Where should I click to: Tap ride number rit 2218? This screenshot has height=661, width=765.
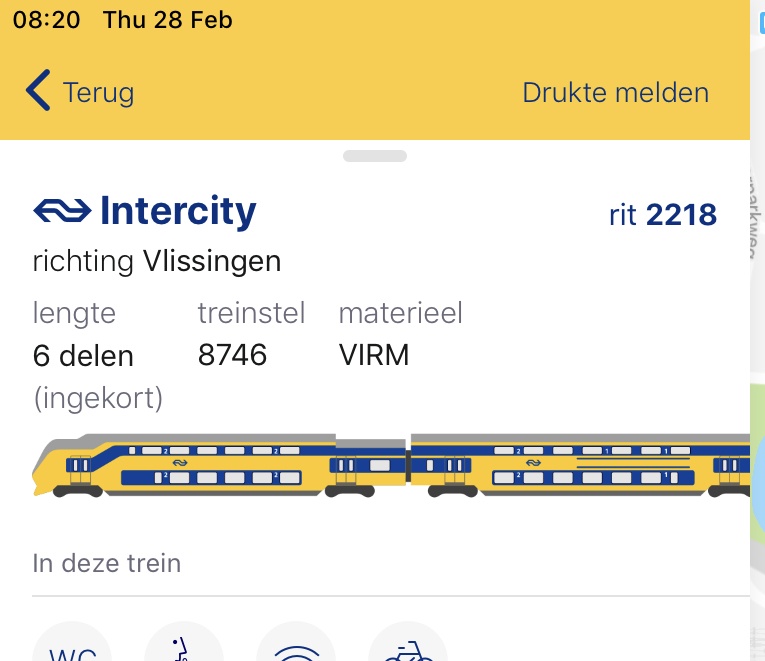(662, 215)
